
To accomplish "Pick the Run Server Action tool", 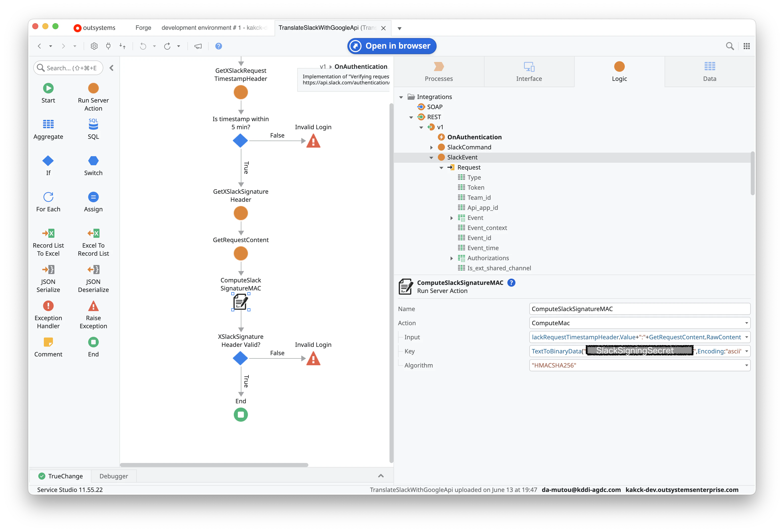I will [x=93, y=97].
